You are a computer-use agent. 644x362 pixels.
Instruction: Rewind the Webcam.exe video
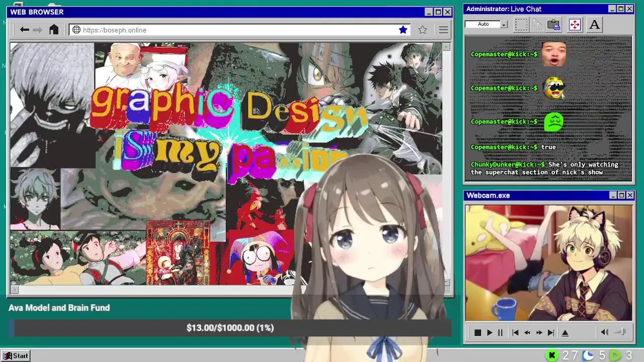click(527, 332)
